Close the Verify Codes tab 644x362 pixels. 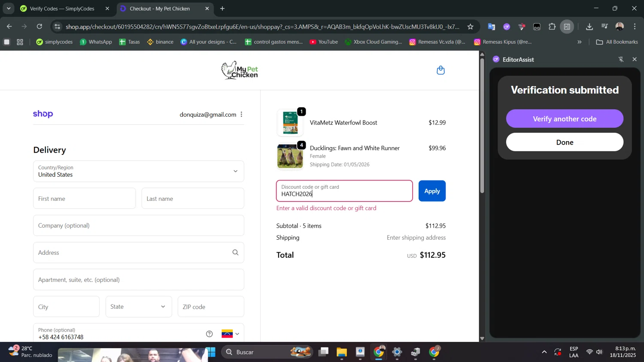(x=107, y=9)
